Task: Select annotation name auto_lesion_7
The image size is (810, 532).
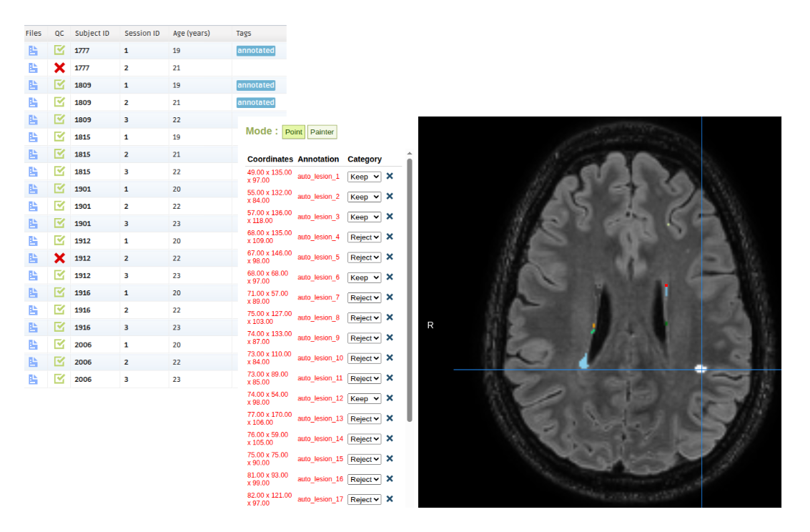Action: [x=318, y=297]
